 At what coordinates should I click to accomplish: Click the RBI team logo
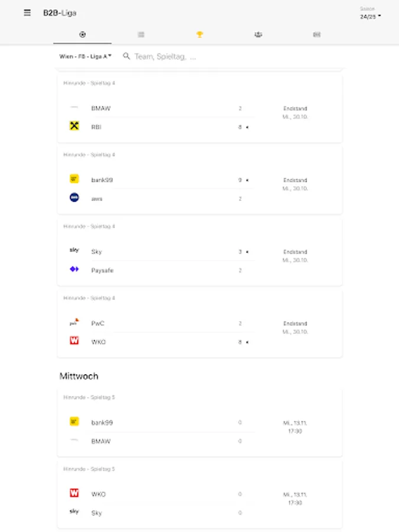[73, 126]
